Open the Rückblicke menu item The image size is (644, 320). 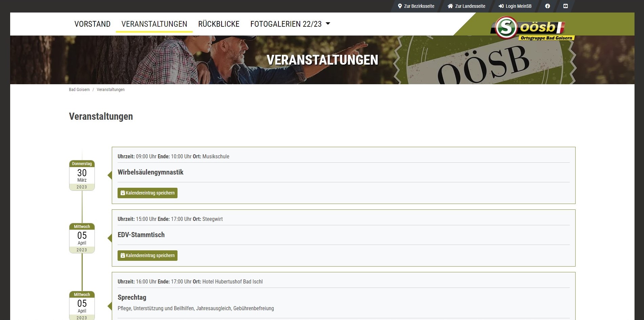pos(219,24)
